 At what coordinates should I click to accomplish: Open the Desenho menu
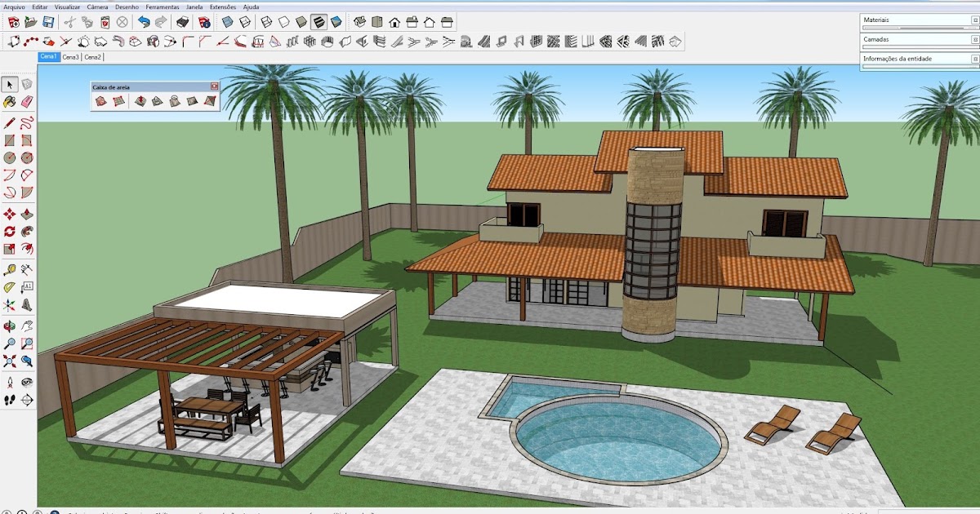point(127,7)
